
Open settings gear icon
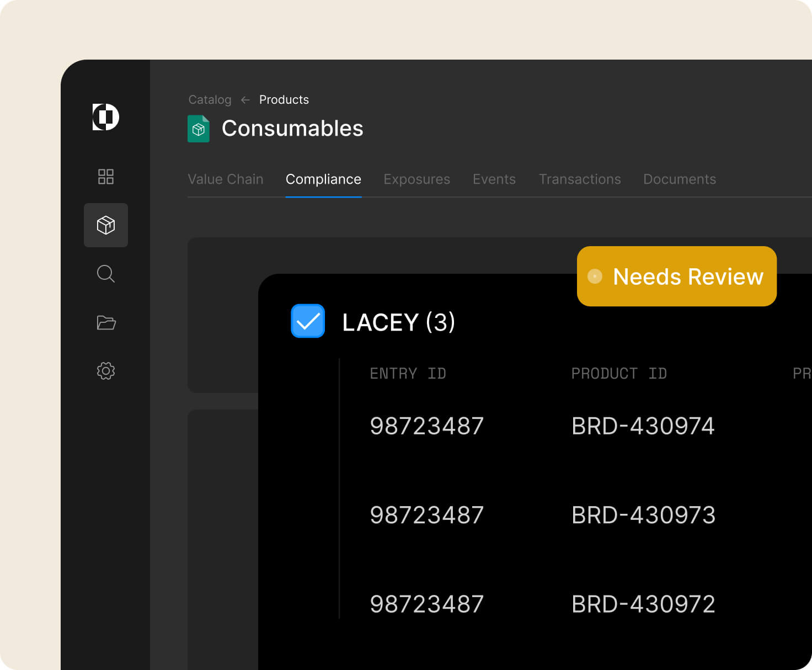106,371
